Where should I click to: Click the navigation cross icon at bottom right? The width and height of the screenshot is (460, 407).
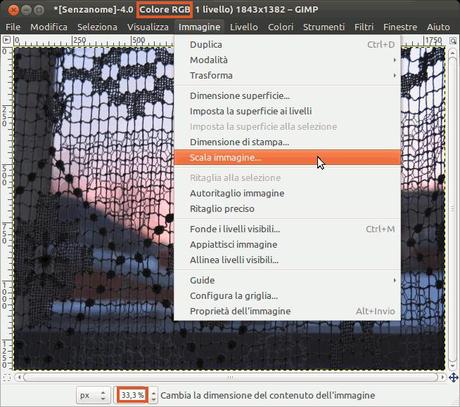[x=453, y=377]
